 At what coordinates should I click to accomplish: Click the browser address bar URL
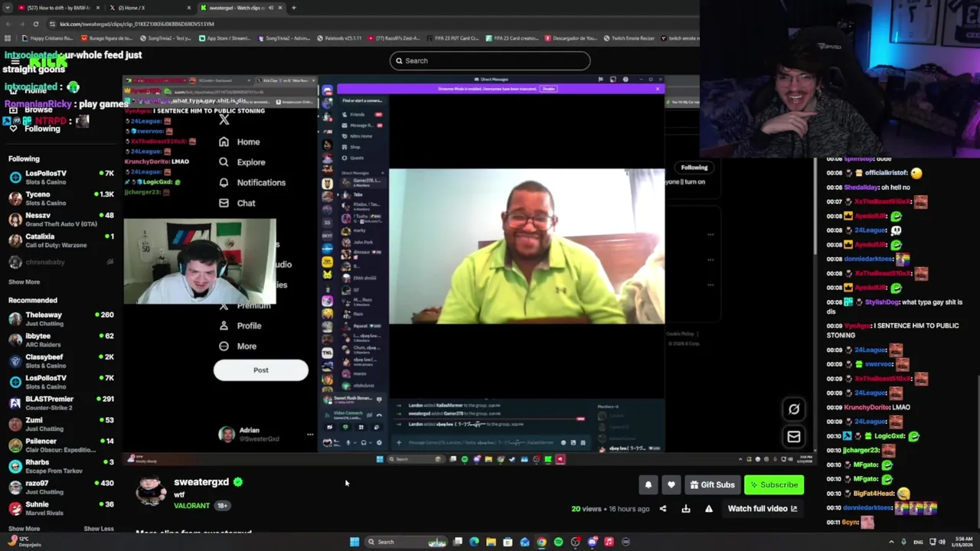[138, 24]
